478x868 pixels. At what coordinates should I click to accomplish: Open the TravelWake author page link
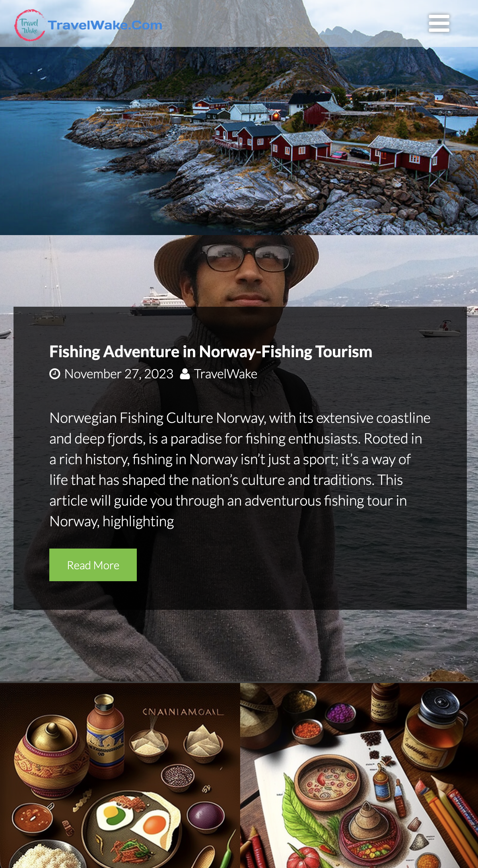tap(225, 374)
